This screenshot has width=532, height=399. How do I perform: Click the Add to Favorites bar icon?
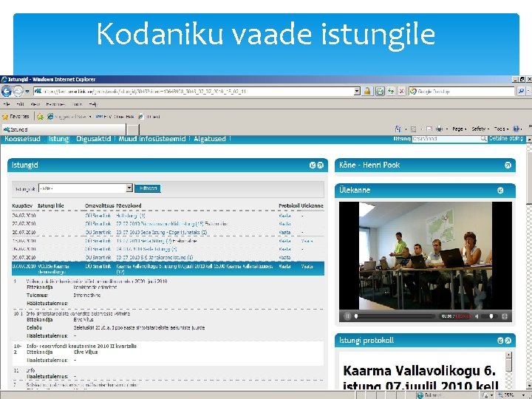coord(40,117)
